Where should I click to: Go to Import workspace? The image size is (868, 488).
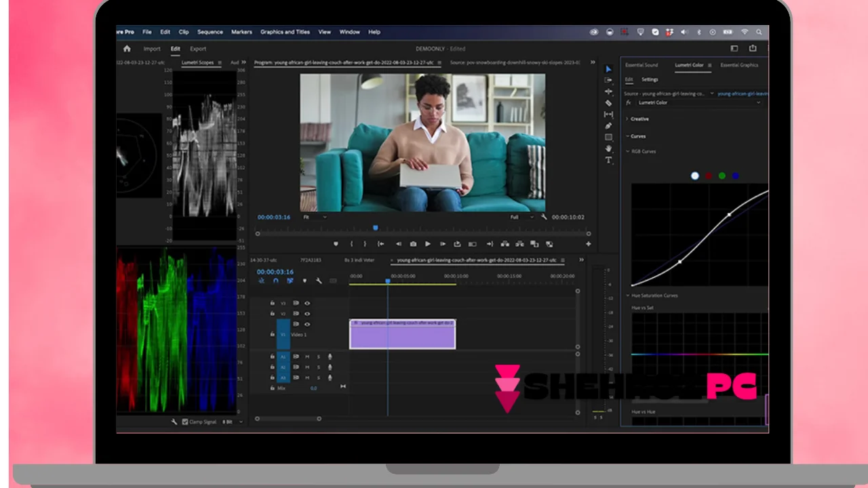152,49
